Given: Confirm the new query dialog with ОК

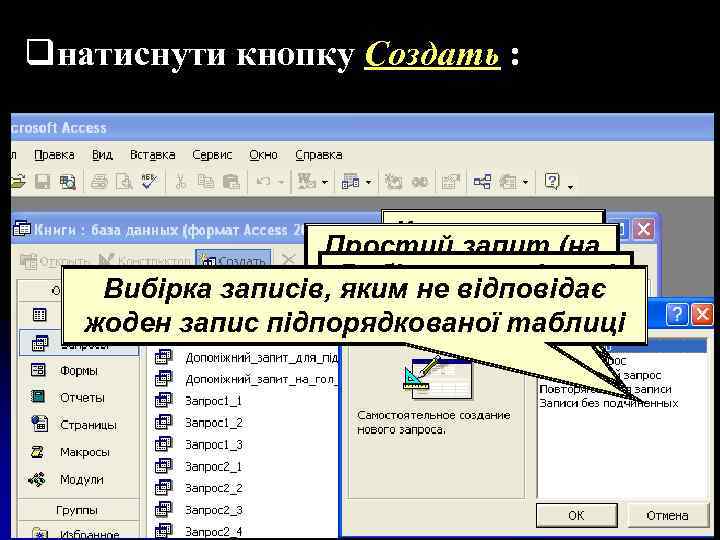Looking at the screenshot, I should coord(576,515).
